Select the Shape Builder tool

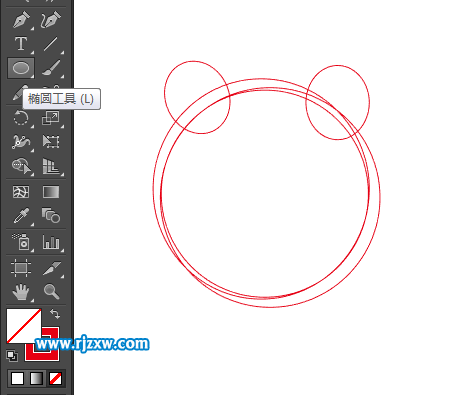coord(21,166)
